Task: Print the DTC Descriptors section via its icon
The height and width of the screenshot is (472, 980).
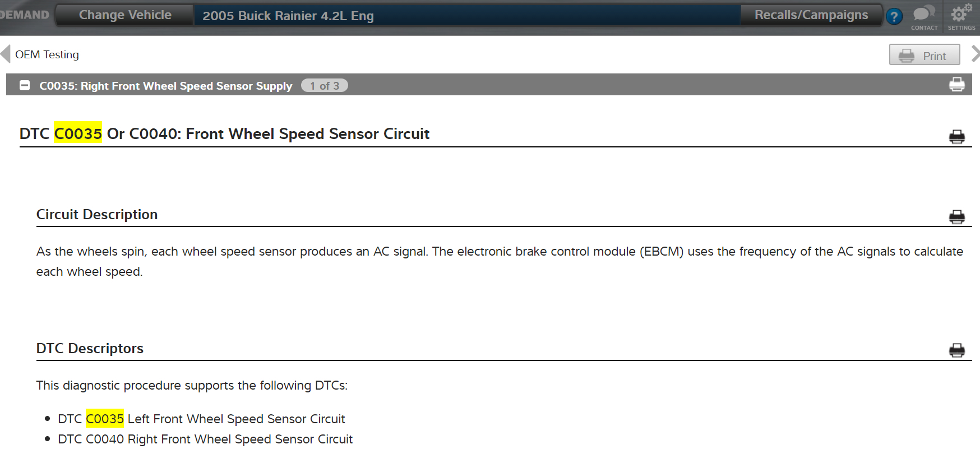Action: pyautogui.click(x=957, y=350)
